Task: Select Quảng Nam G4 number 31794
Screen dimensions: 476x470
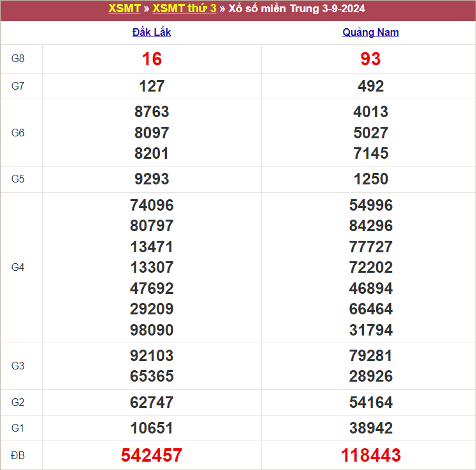Action: pos(370,330)
